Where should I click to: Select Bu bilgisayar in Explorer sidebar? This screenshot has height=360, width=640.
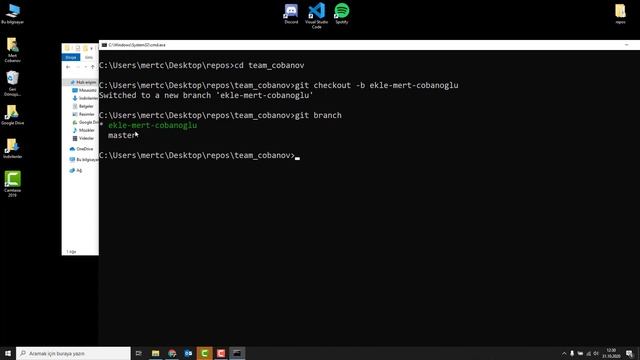[x=83, y=160]
